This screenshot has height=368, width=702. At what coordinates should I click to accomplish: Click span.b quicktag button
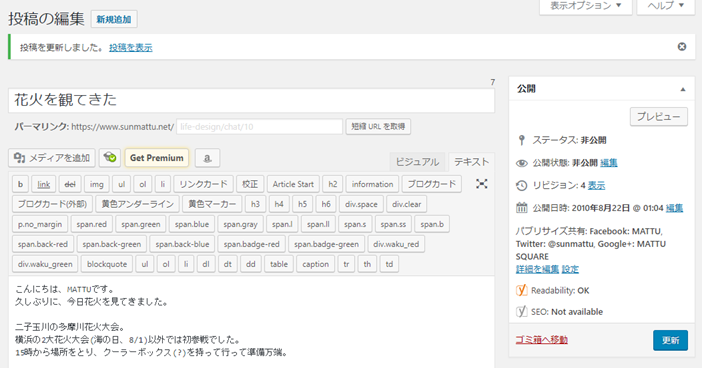coord(432,224)
